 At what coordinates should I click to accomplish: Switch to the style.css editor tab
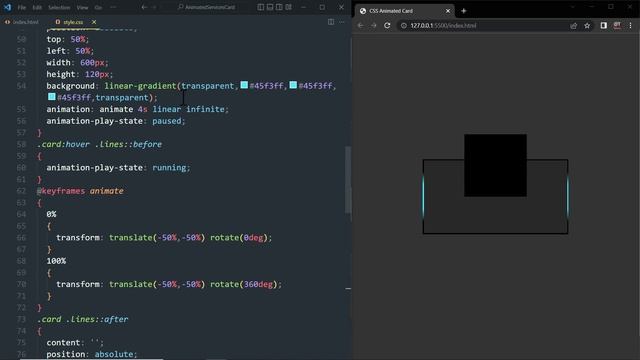[69, 22]
